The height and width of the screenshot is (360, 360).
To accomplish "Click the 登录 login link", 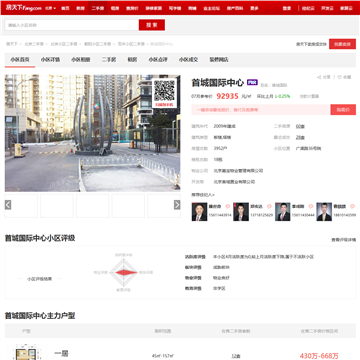I will 287,8.
